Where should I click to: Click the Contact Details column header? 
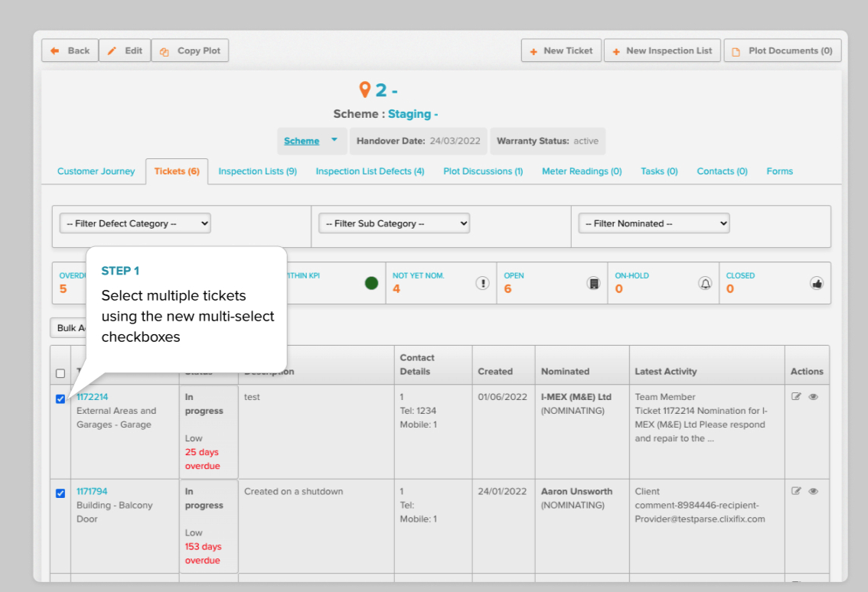click(417, 365)
